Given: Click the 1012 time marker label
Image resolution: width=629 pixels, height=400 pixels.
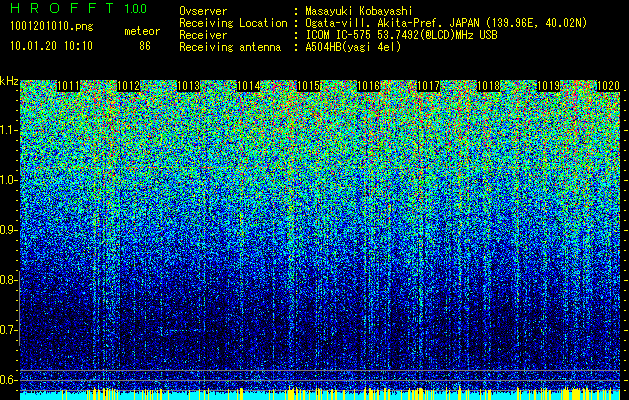Looking at the screenshot, I should point(128,86).
